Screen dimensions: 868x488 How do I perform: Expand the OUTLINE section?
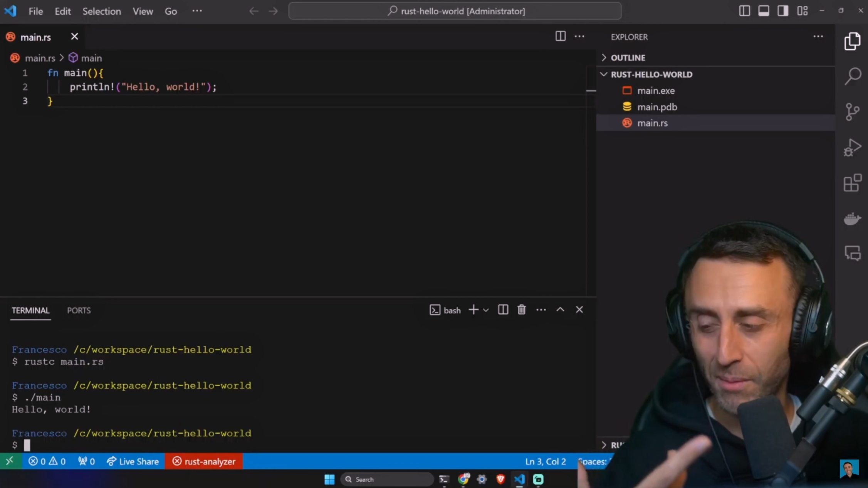click(603, 57)
